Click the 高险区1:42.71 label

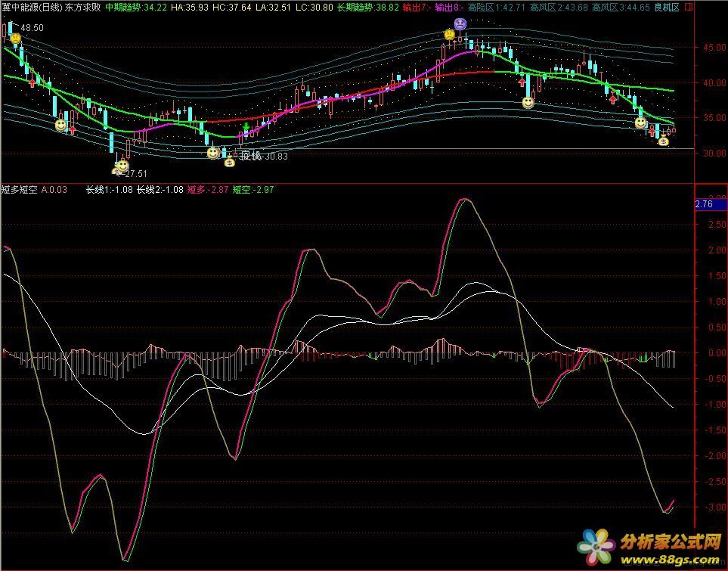tap(497, 8)
